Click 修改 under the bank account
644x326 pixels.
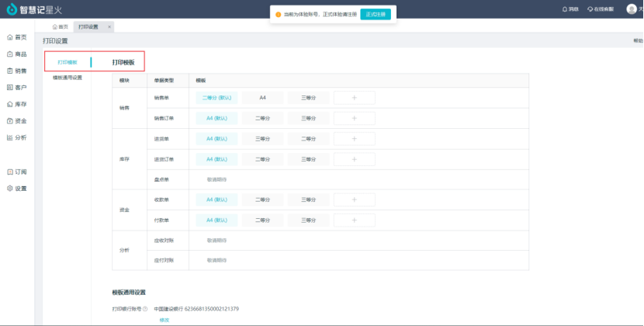[x=164, y=320]
